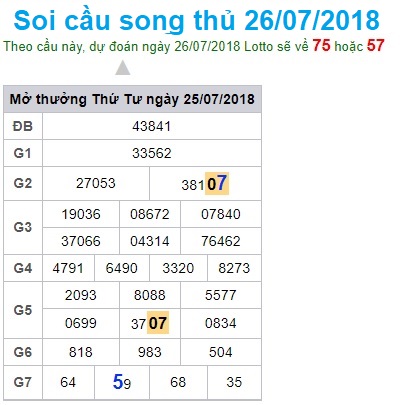420x405 pixels.
Task: Select the ĐB result 43841
Action: coord(152,126)
